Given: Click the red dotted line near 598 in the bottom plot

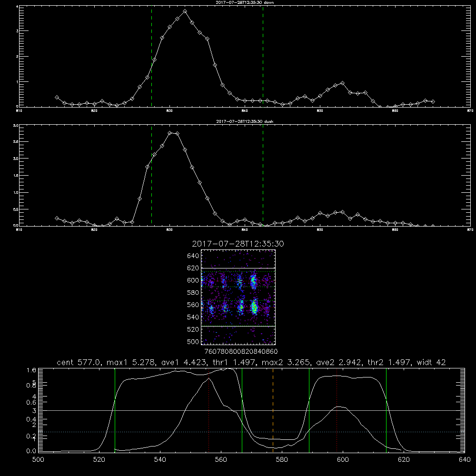Looking at the screenshot, I should [x=337, y=410].
